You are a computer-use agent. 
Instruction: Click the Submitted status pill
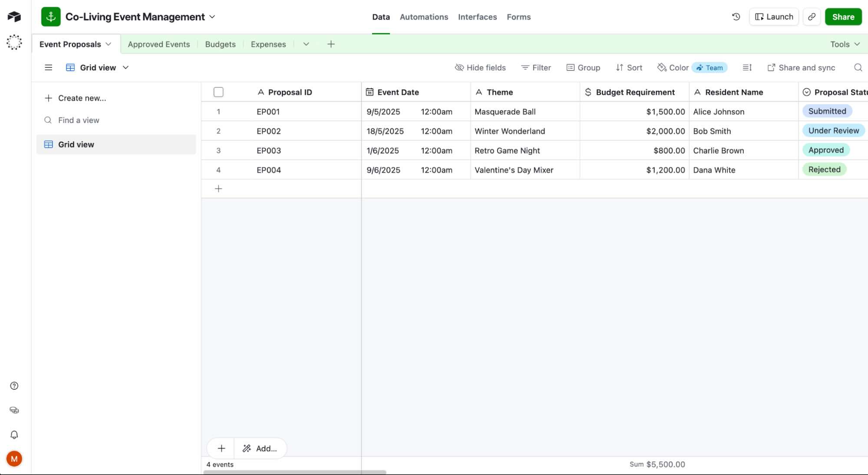point(827,111)
